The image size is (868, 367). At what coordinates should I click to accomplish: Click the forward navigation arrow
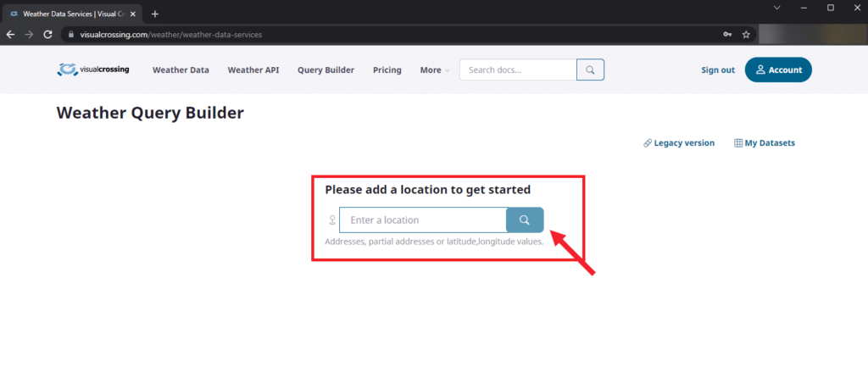(x=30, y=34)
